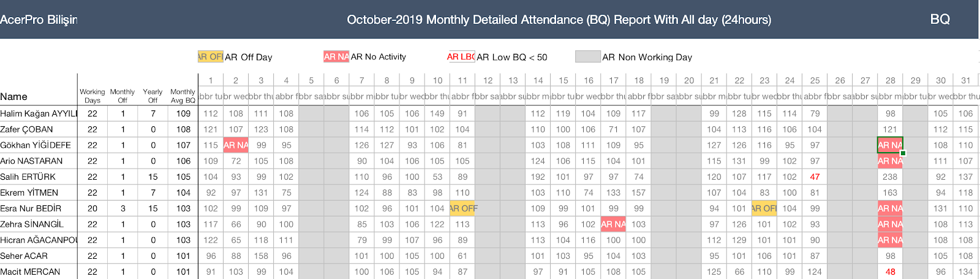Viewport: 980px width, 279px height.
Task: Select the Monthly Avg BQ header
Action: 183,96
